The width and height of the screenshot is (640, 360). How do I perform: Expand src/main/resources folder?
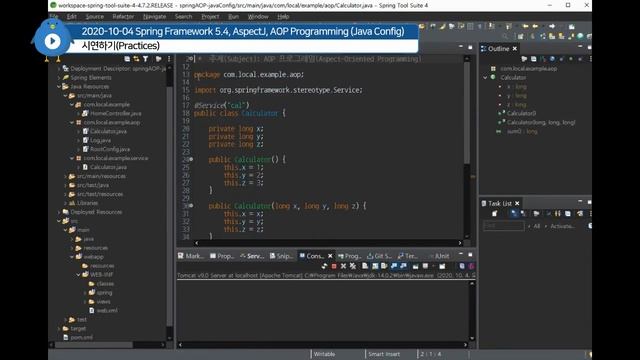(66, 176)
